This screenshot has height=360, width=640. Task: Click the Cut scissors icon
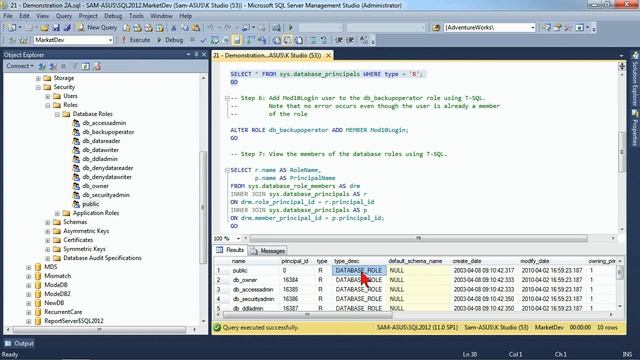click(173, 28)
